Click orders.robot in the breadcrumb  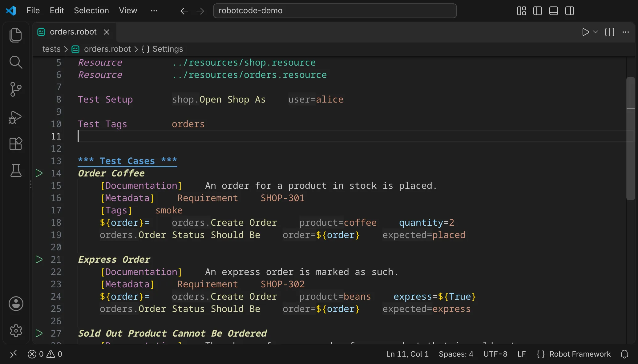tap(107, 49)
